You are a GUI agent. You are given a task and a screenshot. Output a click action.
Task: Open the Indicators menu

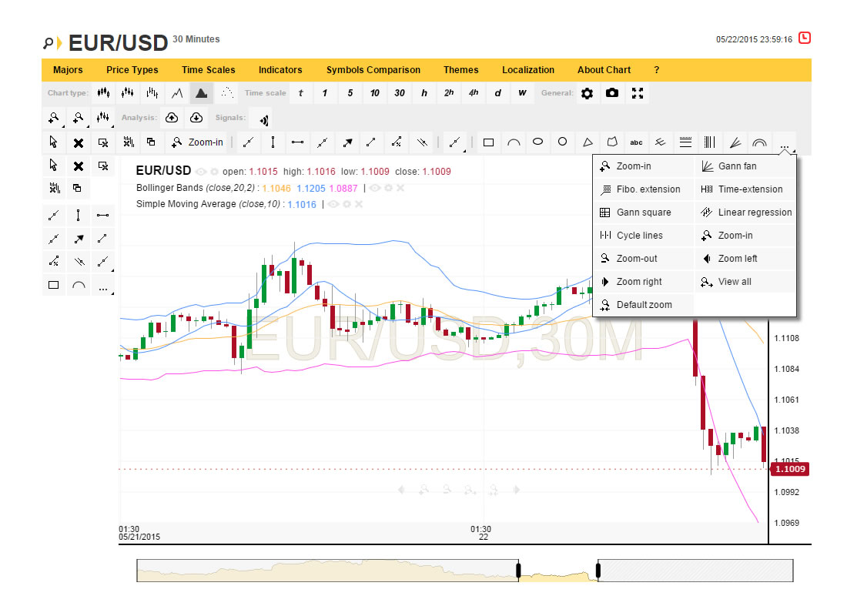280,70
